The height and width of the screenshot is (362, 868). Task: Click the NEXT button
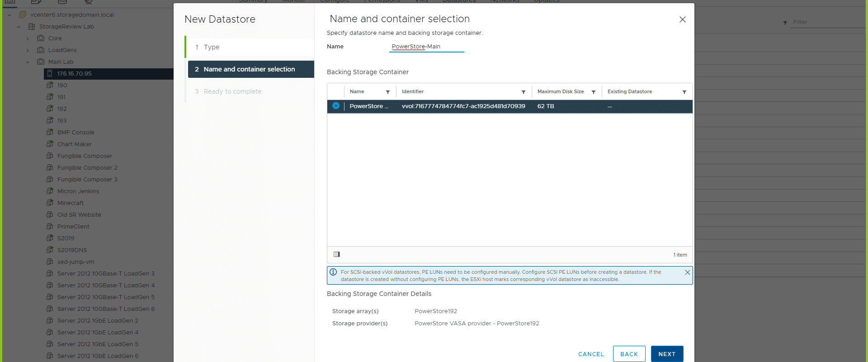pos(667,354)
